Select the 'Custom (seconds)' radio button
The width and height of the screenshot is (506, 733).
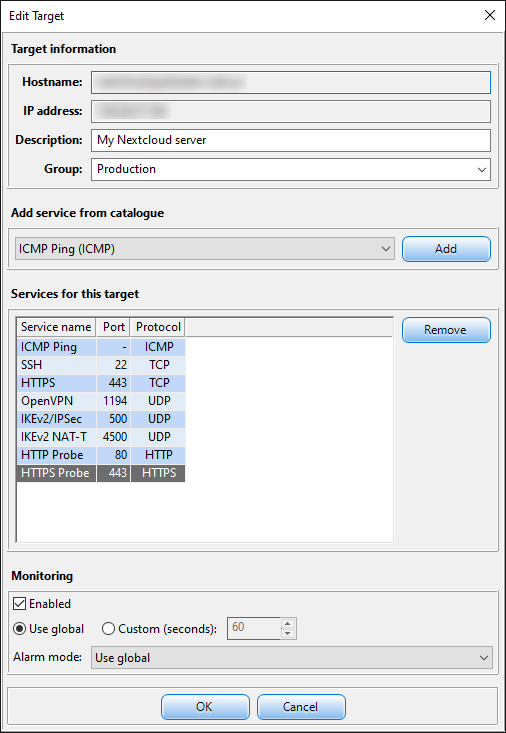click(108, 629)
